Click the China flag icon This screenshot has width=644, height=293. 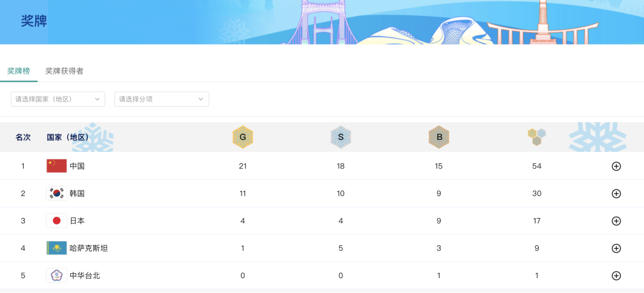click(x=57, y=166)
